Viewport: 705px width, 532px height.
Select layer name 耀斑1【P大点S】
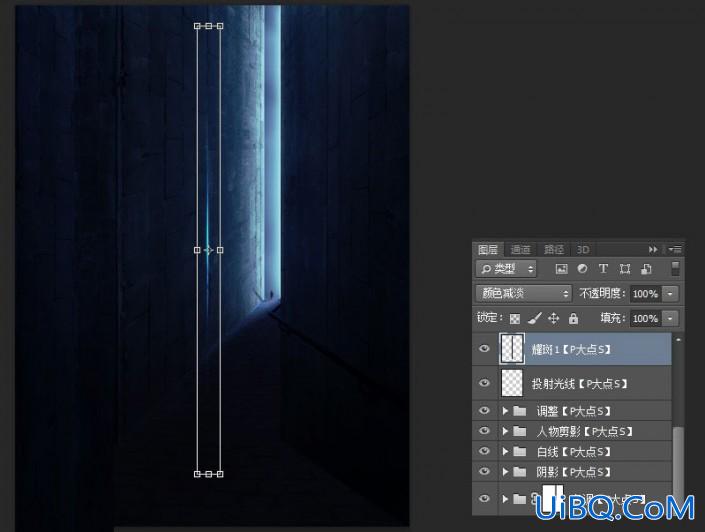point(571,349)
